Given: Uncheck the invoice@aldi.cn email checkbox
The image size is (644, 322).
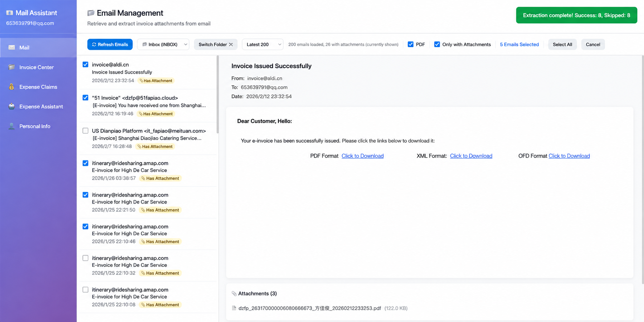Looking at the screenshot, I should pos(85,64).
